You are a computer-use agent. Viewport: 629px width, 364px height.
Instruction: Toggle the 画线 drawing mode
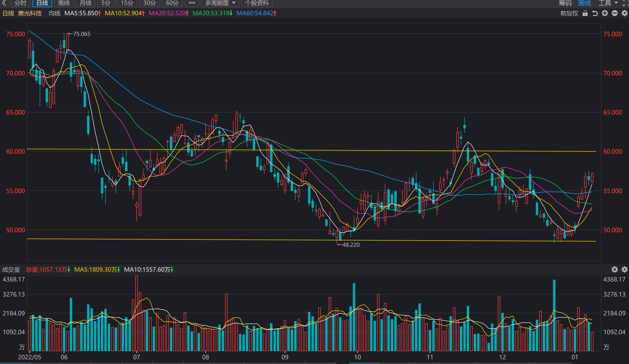click(x=584, y=3)
